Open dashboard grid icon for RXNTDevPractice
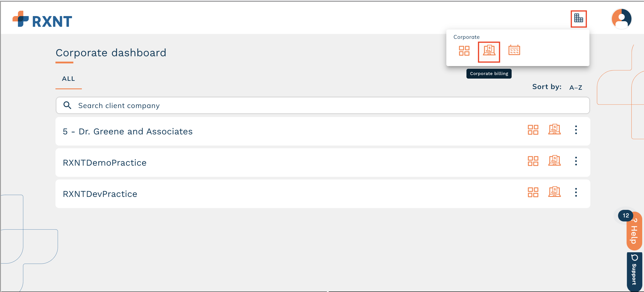The image size is (644, 292). (533, 192)
